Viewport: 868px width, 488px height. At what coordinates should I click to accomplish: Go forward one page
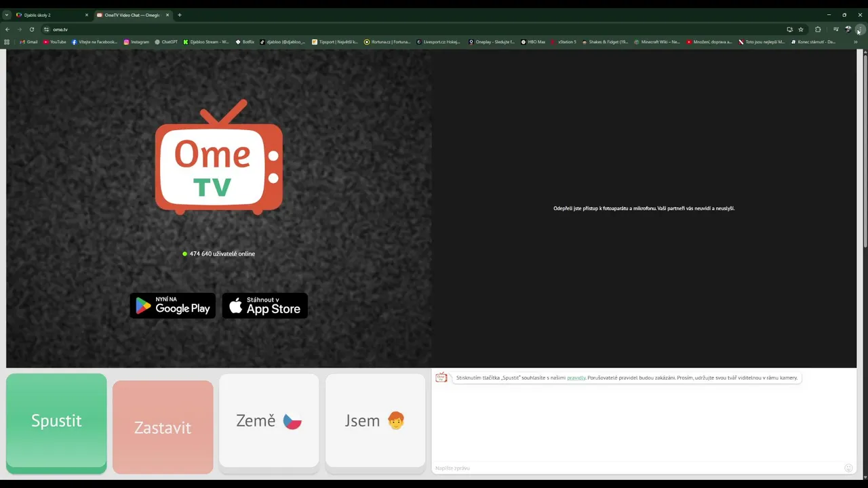click(x=19, y=29)
